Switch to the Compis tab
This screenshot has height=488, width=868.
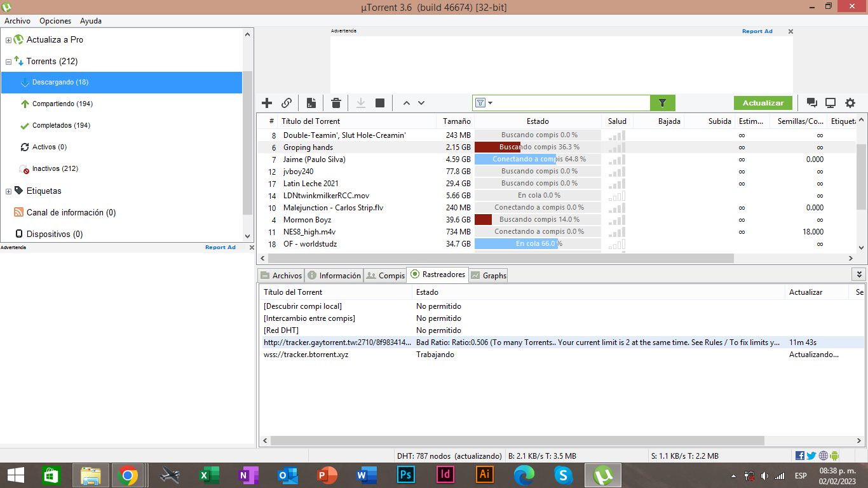click(x=385, y=275)
